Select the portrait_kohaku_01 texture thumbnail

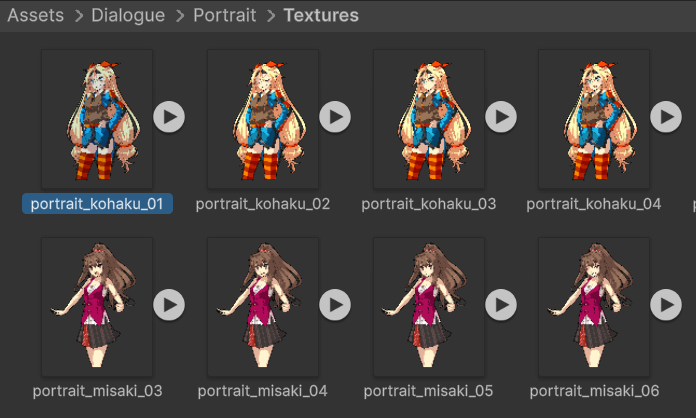(97, 119)
